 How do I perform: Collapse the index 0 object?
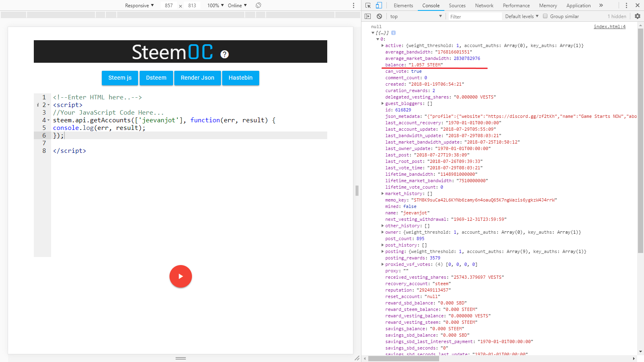point(378,39)
